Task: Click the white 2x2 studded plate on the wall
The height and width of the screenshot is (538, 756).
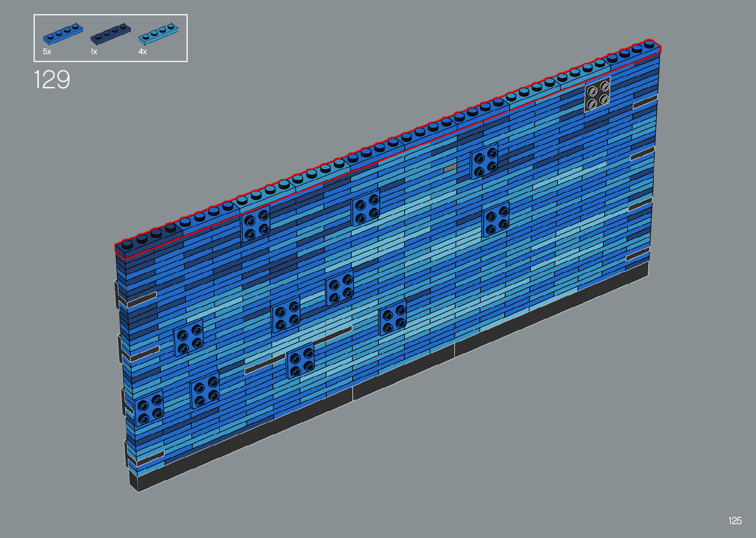Action: point(597,94)
